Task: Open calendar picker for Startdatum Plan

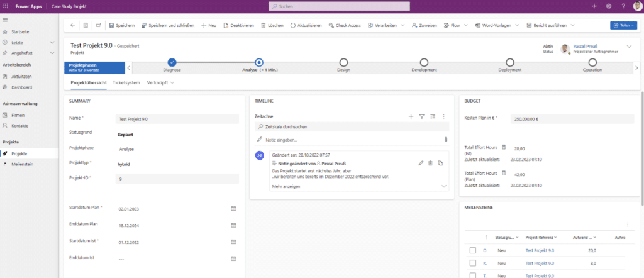Action: pos(233,209)
